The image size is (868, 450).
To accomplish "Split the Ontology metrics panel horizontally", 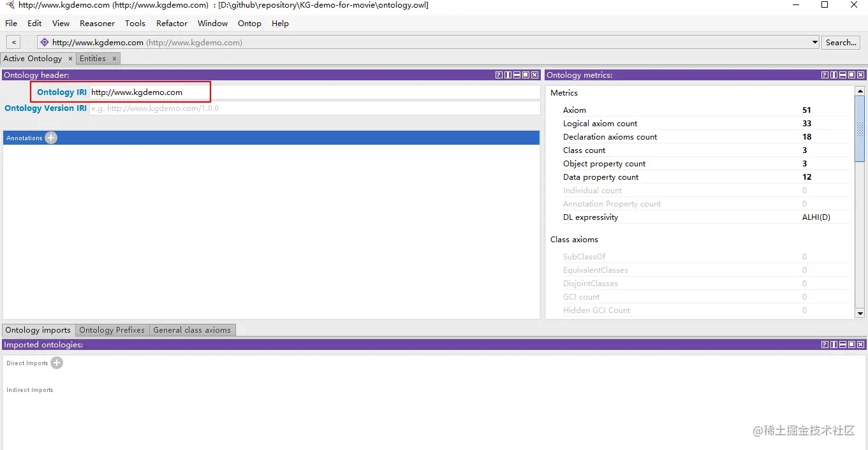I will (843, 75).
